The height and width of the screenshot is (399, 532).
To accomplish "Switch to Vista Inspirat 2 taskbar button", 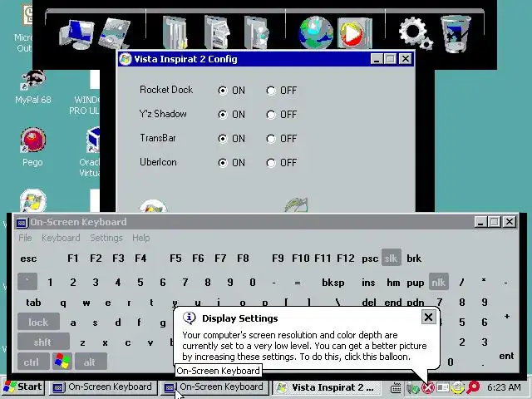I will [327, 387].
